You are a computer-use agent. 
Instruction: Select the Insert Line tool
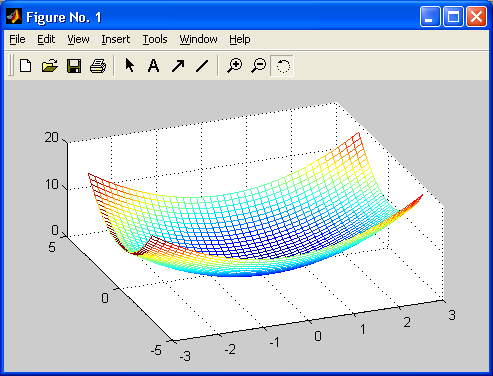202,66
